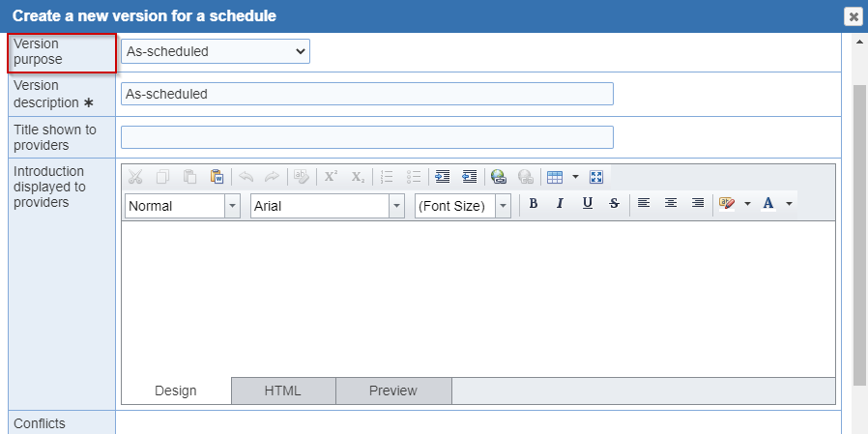Align text to the right
Image resolution: width=868 pixels, height=434 pixels.
[x=698, y=203]
